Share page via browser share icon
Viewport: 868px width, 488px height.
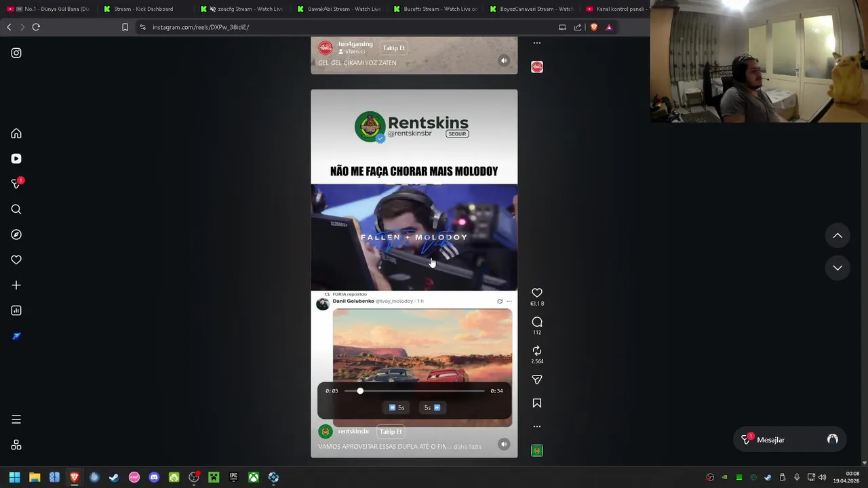[x=578, y=27]
